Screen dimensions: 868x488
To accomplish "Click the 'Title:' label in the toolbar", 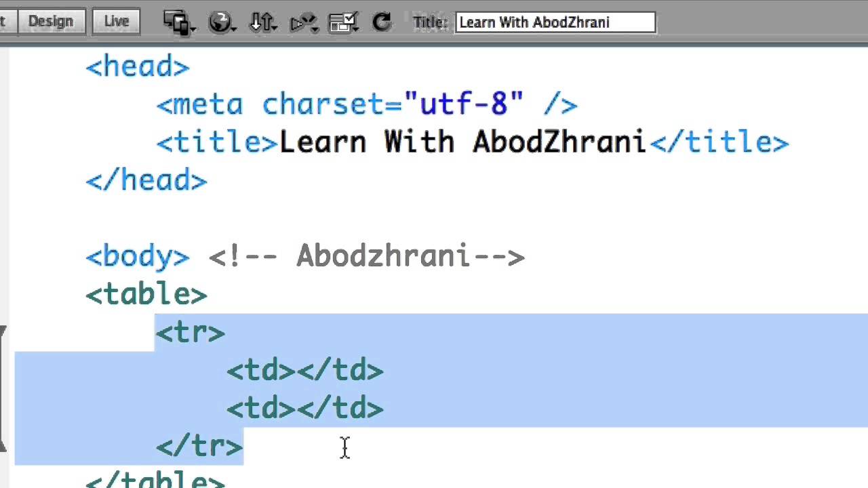I will (430, 22).
